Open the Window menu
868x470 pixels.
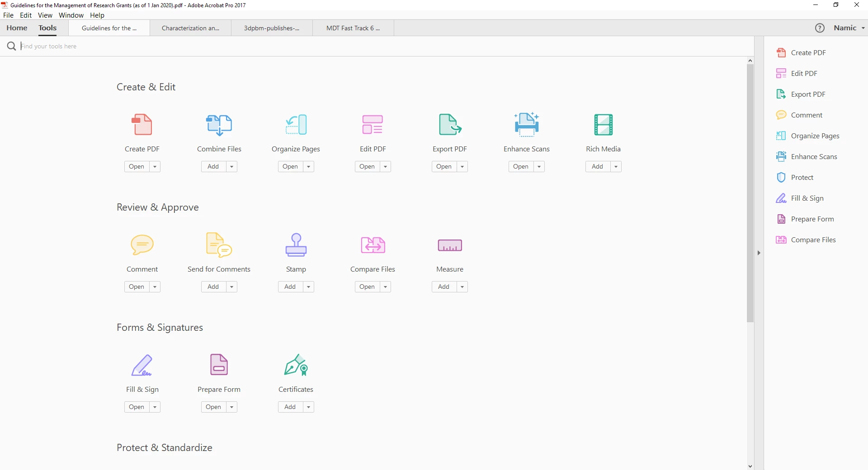pos(71,15)
